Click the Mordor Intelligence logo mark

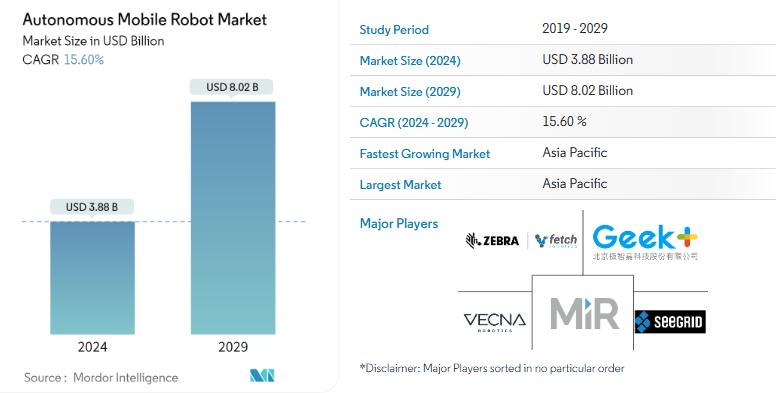[x=262, y=376]
